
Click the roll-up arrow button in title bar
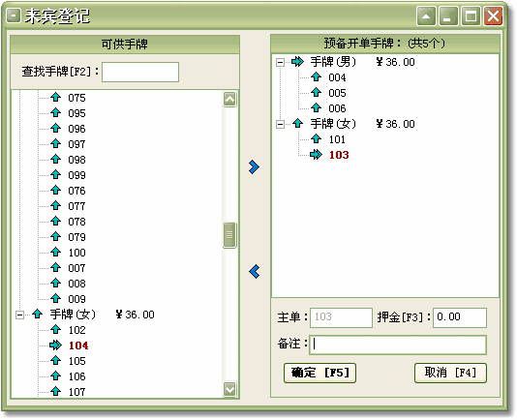click(x=426, y=15)
